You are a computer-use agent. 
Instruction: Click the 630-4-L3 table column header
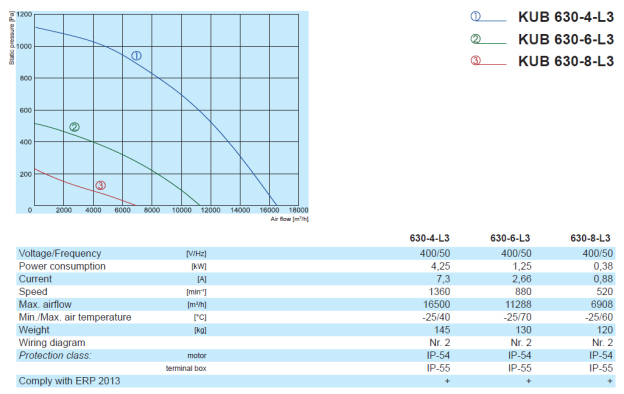[429, 238]
